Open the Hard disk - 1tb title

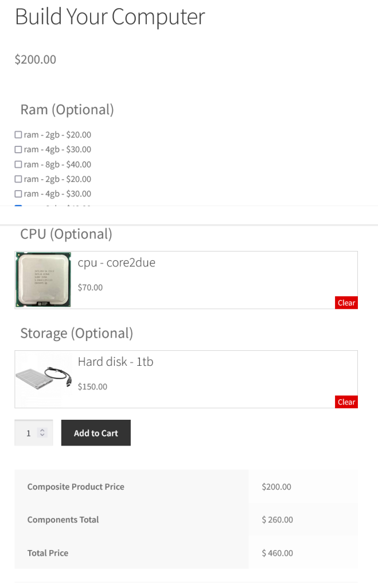[x=115, y=362]
